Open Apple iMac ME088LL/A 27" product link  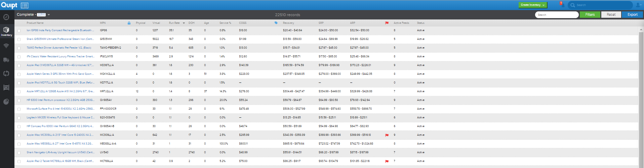[61, 144]
